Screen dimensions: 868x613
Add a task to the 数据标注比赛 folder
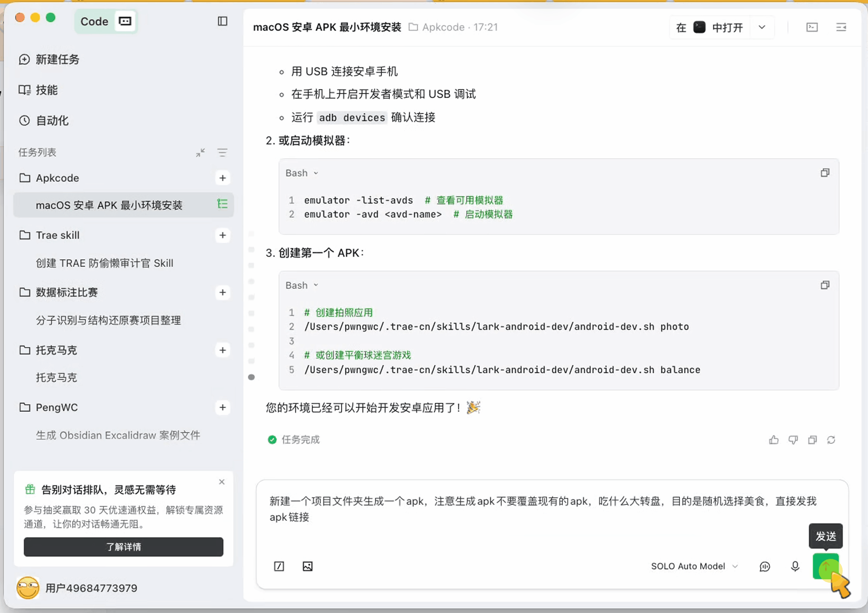[223, 293]
